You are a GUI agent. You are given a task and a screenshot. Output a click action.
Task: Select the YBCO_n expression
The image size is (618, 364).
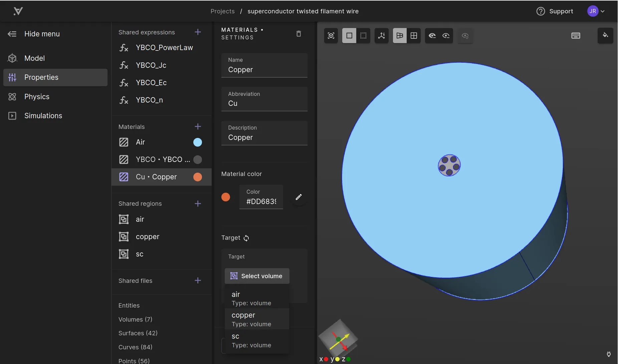162,100
